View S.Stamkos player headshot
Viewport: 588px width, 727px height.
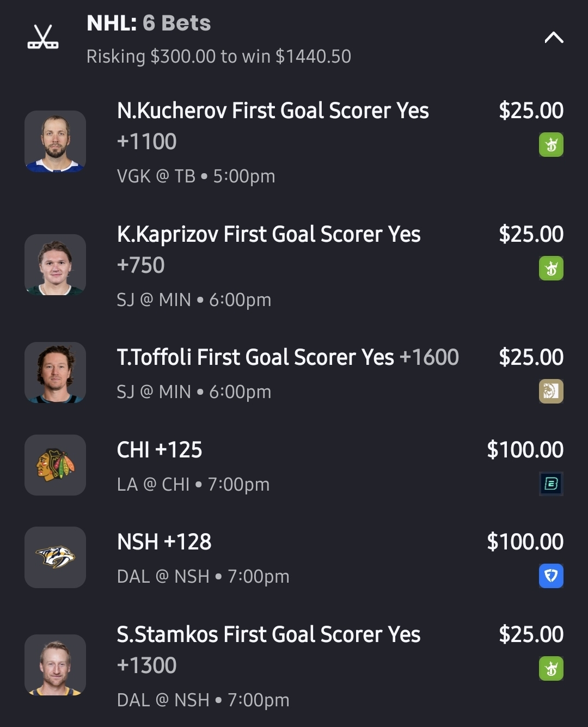pyautogui.click(x=55, y=665)
